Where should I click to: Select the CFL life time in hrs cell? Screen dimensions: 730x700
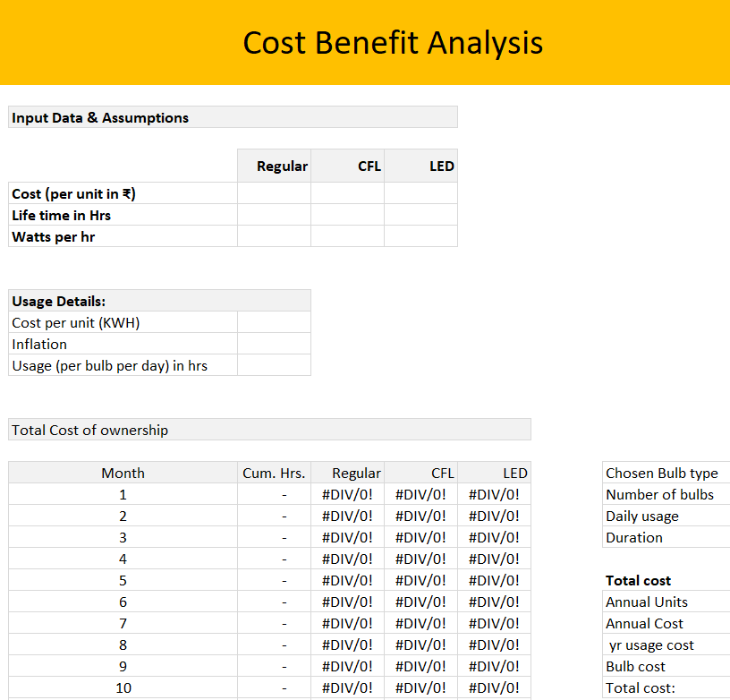click(x=347, y=215)
